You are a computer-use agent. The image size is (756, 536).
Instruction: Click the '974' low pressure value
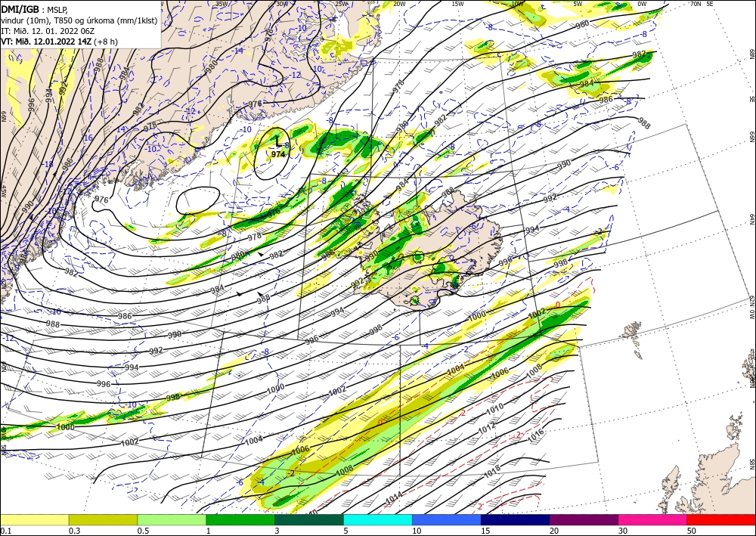(277, 154)
